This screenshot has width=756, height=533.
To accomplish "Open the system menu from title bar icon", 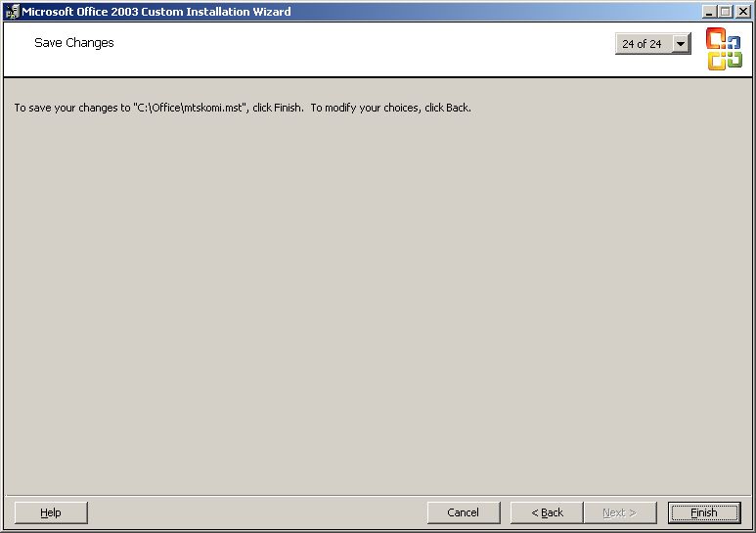I will pos(12,12).
